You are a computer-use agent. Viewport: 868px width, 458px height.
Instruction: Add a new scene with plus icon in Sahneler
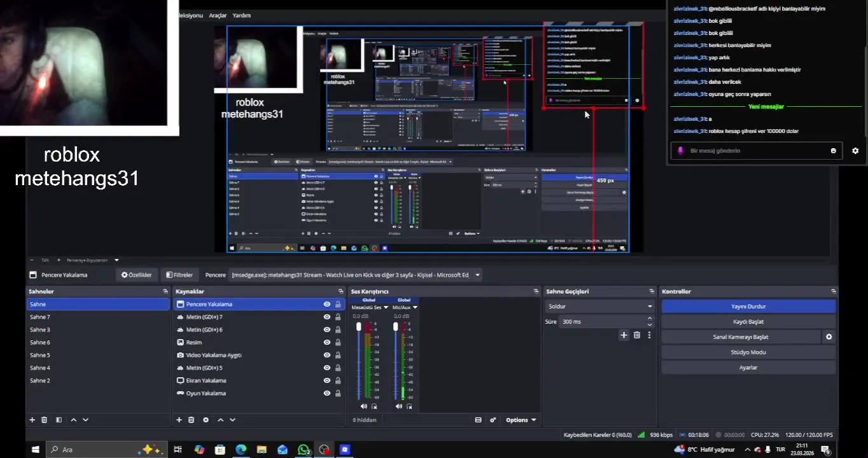pos(32,420)
